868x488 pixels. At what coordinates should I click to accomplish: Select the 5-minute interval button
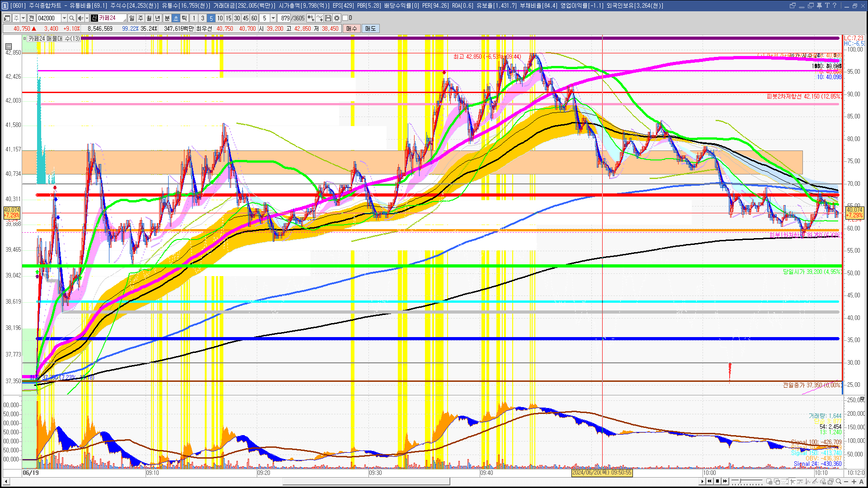coord(211,18)
